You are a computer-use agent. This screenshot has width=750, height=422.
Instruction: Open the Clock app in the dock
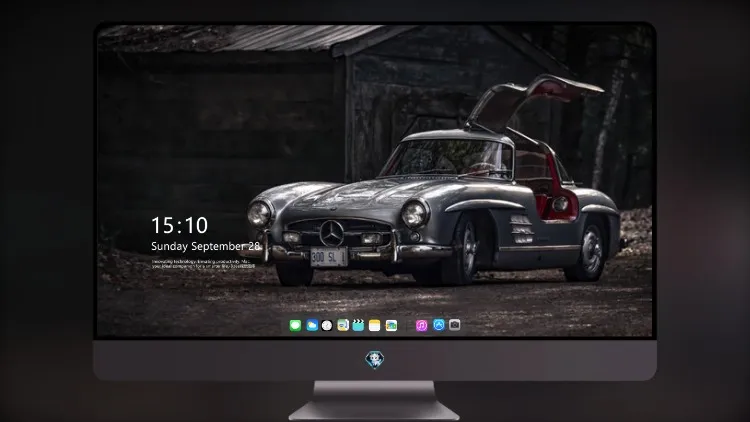(327, 325)
